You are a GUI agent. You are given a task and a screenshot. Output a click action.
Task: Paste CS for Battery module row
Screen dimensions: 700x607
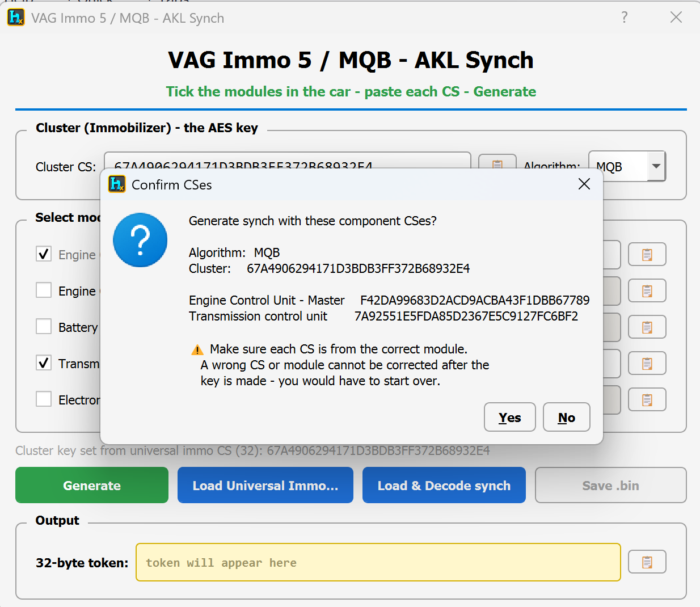tap(647, 327)
